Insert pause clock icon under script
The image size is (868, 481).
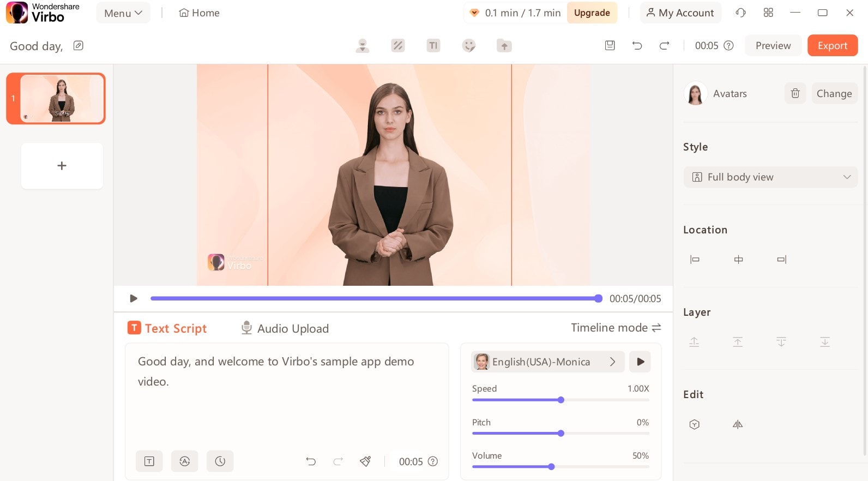pos(220,461)
